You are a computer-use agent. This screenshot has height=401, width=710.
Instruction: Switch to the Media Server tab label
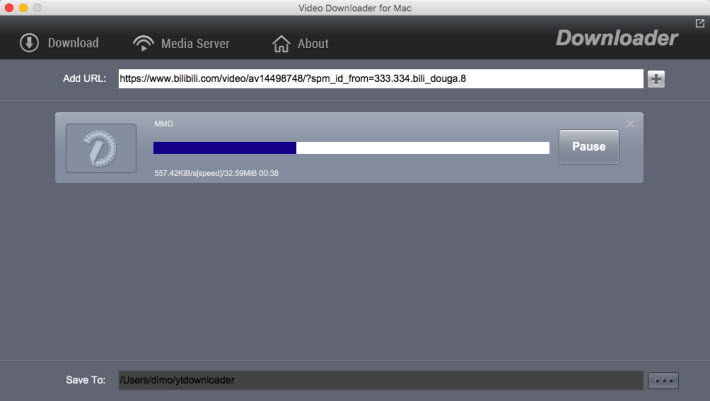(197, 43)
